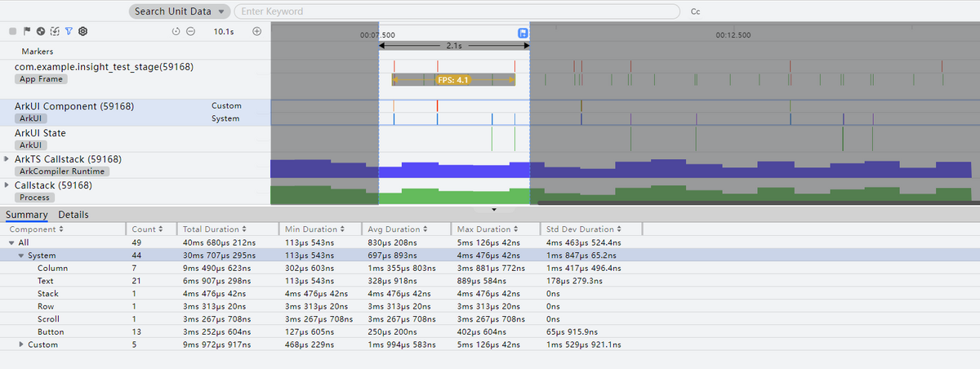
Task: Click the blue save icon above the selection
Action: [523, 33]
